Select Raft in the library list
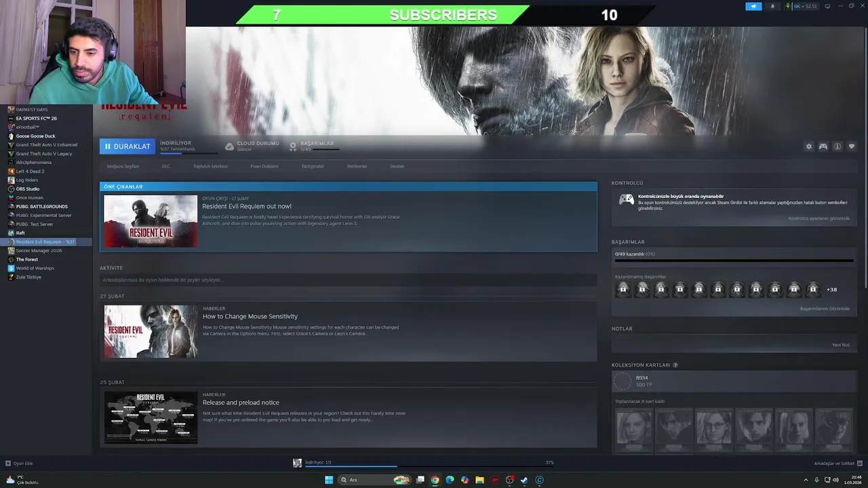Viewport: 868px width, 488px height. pos(20,232)
